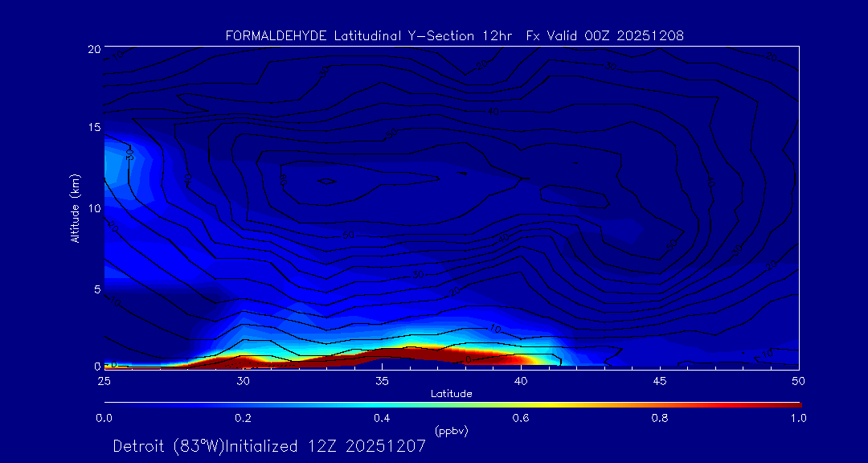
Task: Click the FORMALDEHYDE plot title text
Action: (x=454, y=35)
